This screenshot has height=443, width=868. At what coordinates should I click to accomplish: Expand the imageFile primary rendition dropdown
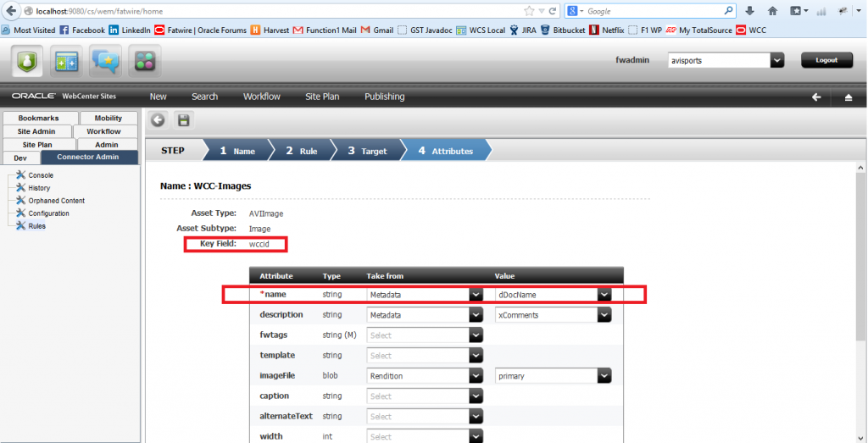click(604, 375)
